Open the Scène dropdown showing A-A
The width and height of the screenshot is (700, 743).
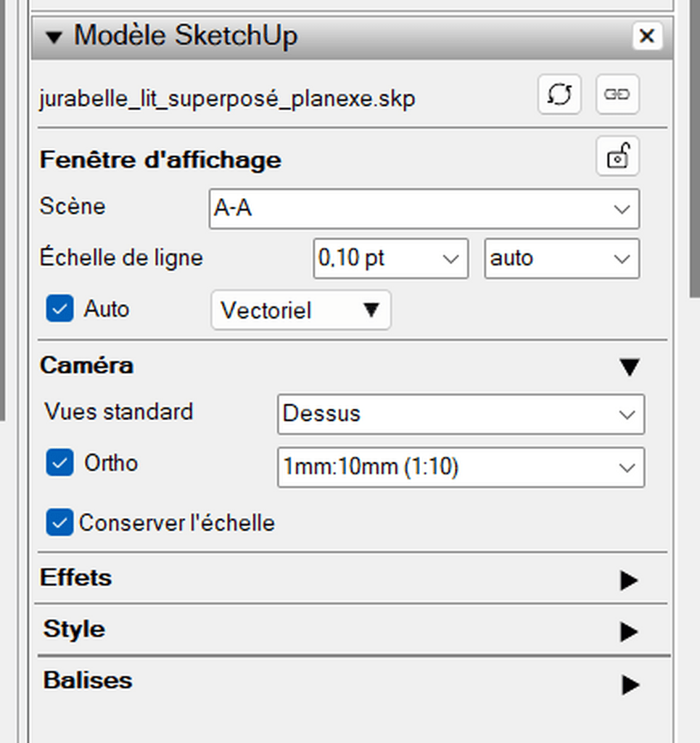click(x=424, y=209)
